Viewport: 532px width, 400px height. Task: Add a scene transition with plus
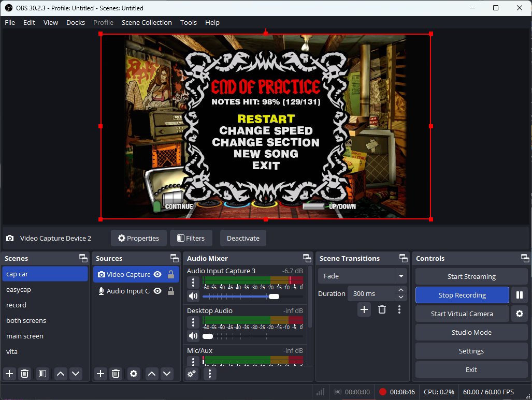[364, 309]
